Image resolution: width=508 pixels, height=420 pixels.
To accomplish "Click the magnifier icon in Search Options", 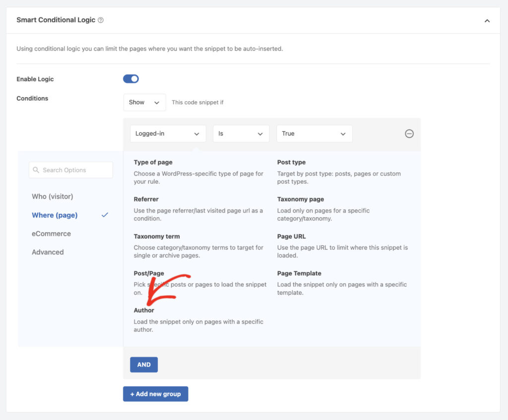I will coord(36,170).
